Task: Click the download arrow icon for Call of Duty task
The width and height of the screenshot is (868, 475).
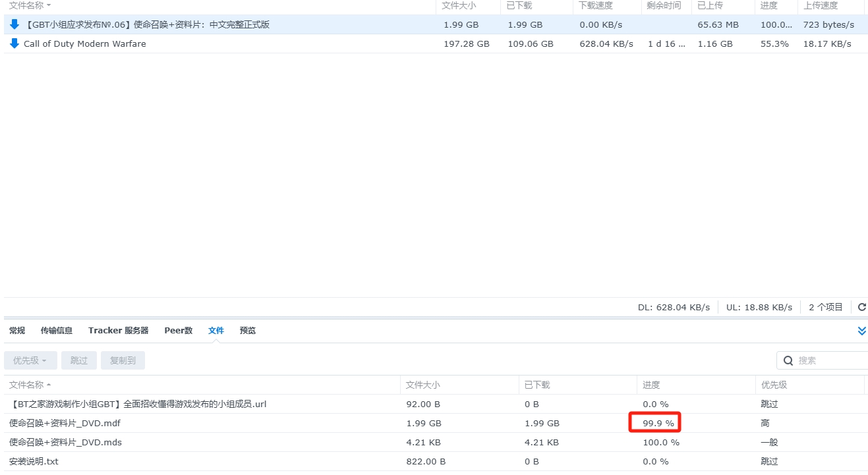Action: tap(14, 43)
